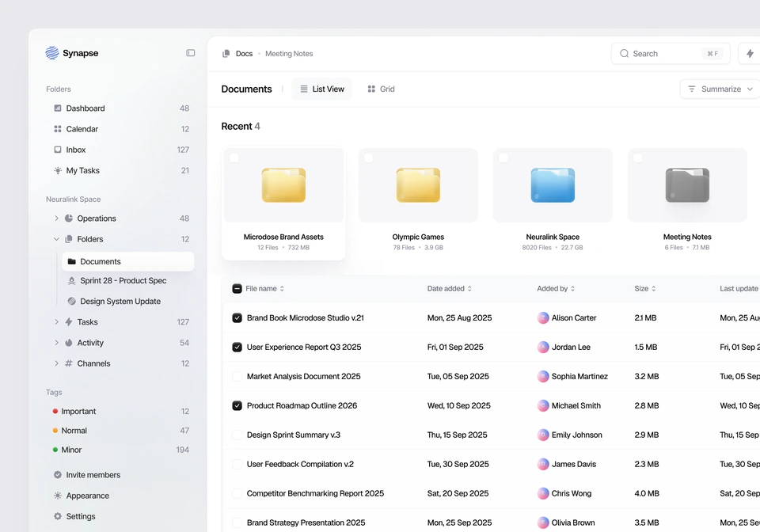Expand the Channels tree node
The width and height of the screenshot is (760, 532).
(x=56, y=363)
